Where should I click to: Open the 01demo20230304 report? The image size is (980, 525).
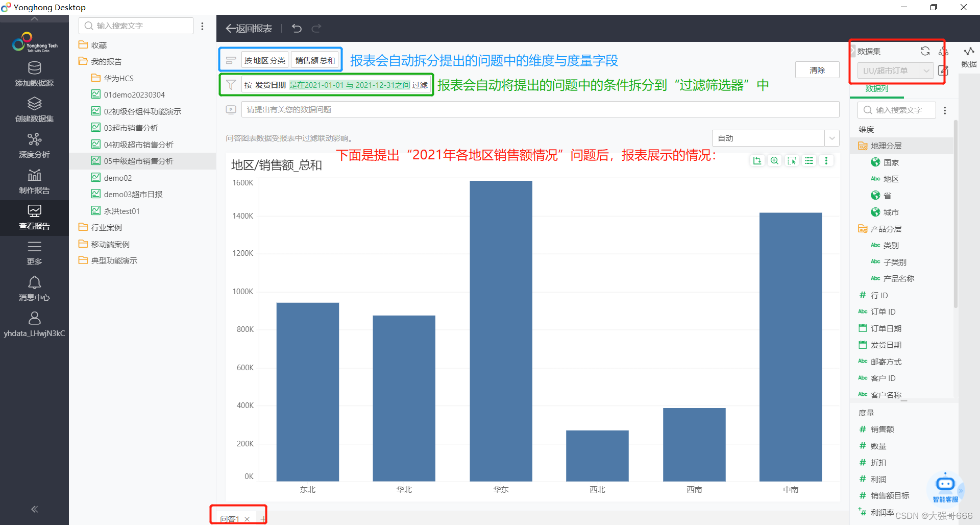click(134, 94)
